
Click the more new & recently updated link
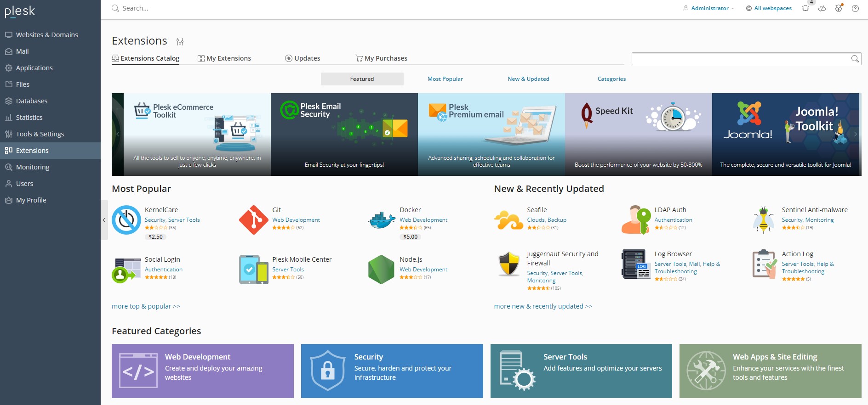[x=543, y=306]
